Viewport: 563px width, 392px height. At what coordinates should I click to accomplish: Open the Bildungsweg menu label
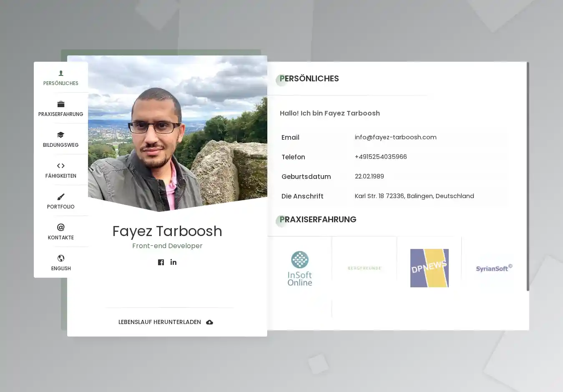coord(61,145)
